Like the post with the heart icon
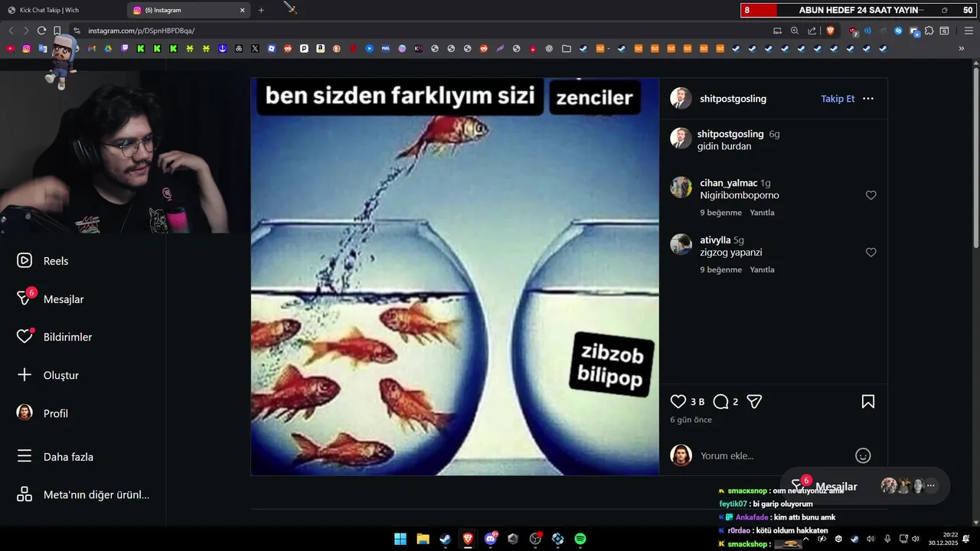This screenshot has height=551, width=980. 678,402
